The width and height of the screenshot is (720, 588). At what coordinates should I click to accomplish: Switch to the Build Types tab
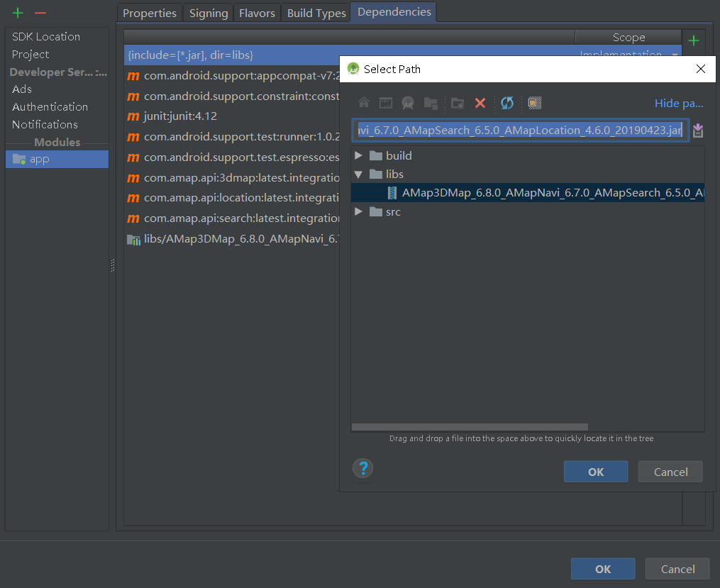click(315, 12)
